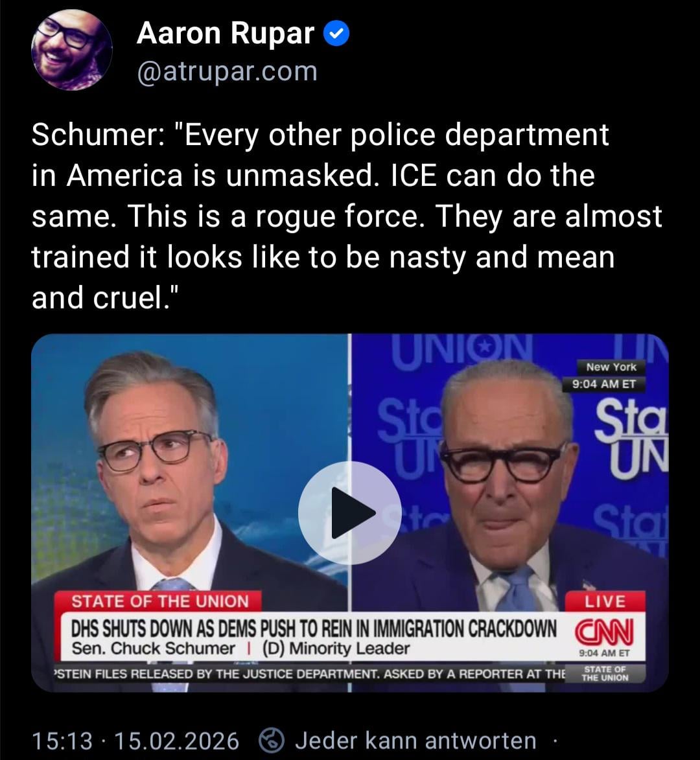
Task: Click the small State of the Union corner logo
Action: pos(605,674)
